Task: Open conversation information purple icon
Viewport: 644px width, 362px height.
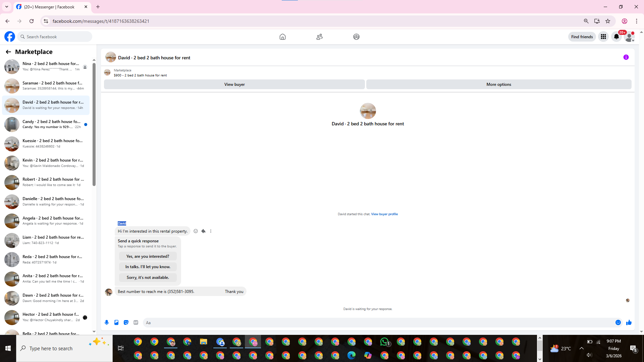Action: click(626, 57)
